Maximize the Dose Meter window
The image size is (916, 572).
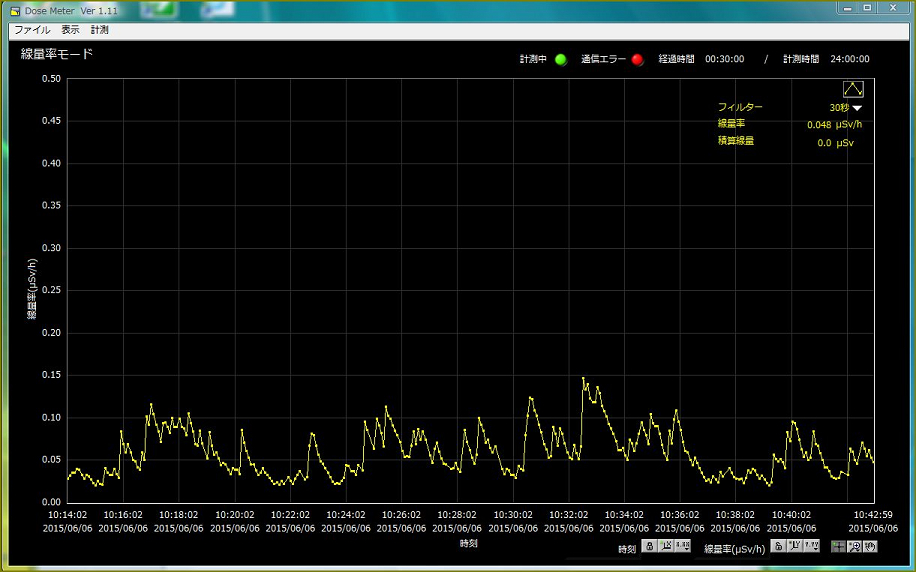[866, 8]
